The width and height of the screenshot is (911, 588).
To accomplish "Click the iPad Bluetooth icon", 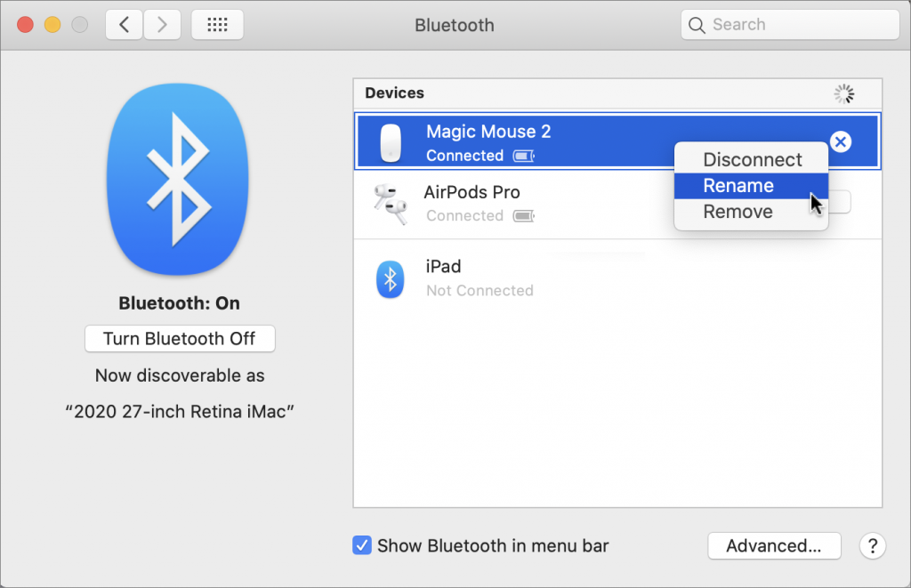I will click(389, 279).
